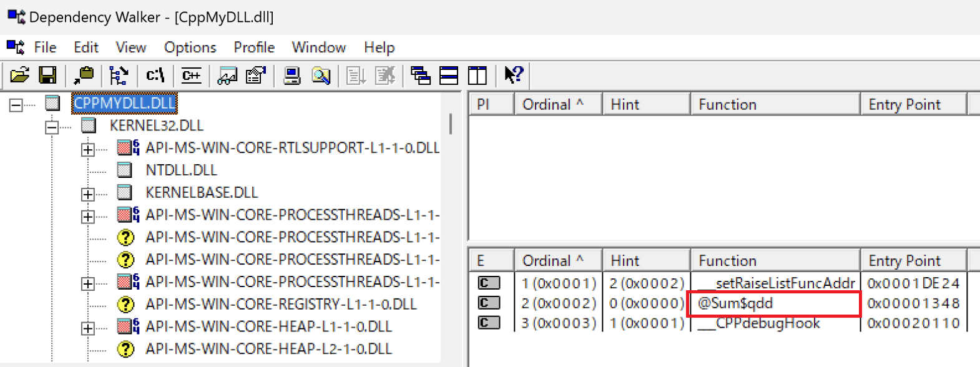The height and width of the screenshot is (367, 980).
Task: Click module tree vertical scrollbar thumb
Action: (451, 124)
